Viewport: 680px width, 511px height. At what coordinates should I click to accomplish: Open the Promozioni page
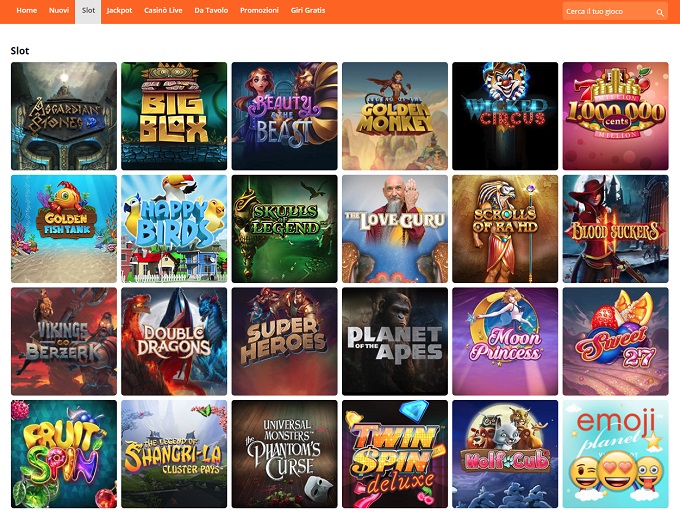coord(259,10)
